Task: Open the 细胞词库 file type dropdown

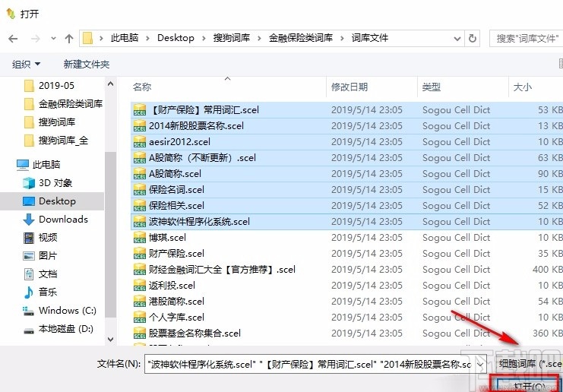Action: [529, 364]
